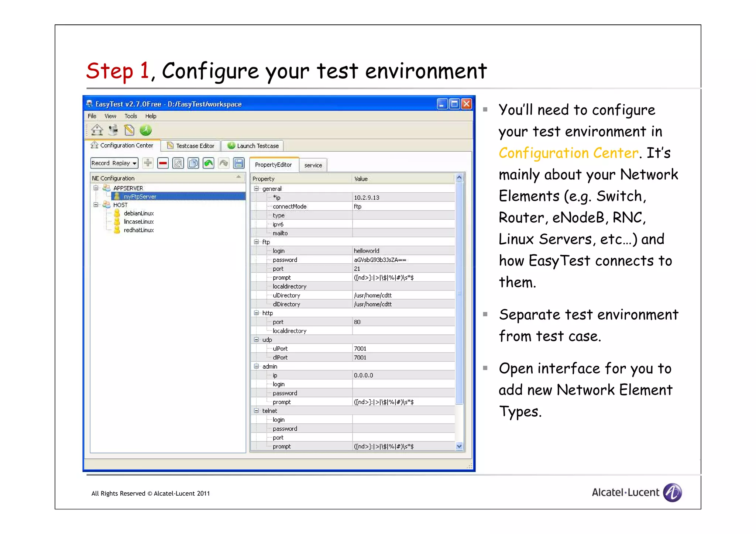The width and height of the screenshot is (756, 534).
Task: Click the debianLinux node icon
Action: [x=117, y=213]
